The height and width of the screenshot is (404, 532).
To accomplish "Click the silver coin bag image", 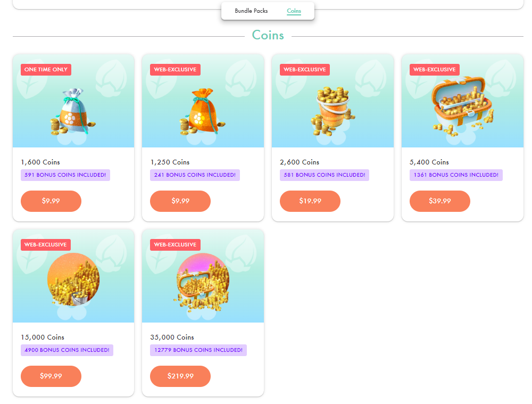I will coord(72,112).
